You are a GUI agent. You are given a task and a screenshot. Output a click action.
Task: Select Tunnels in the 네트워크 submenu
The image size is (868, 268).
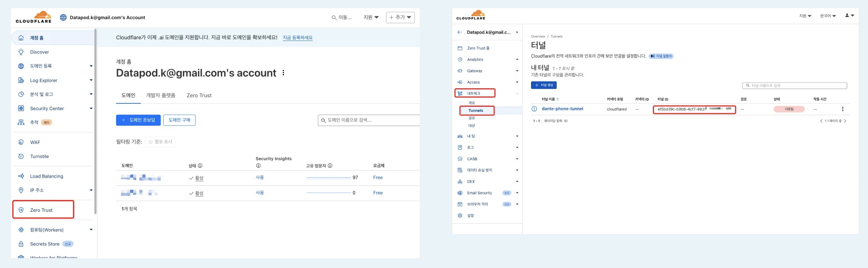[x=476, y=110]
